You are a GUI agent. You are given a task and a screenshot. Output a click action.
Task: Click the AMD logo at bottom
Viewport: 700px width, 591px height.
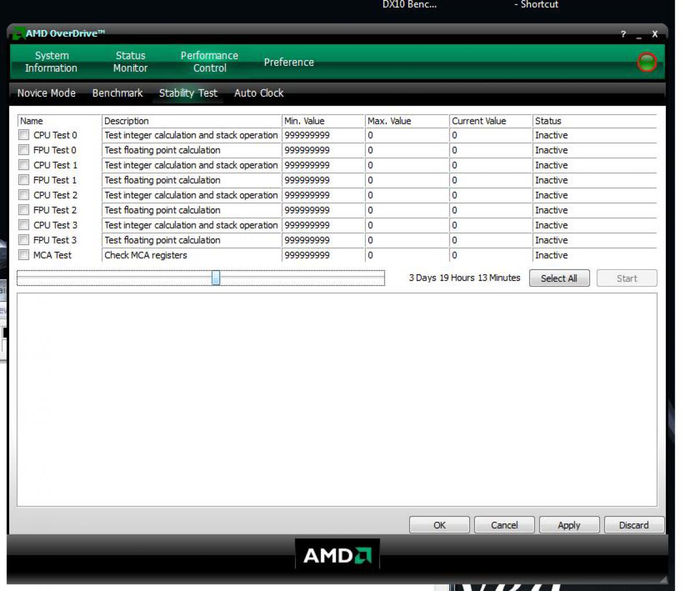click(x=338, y=555)
